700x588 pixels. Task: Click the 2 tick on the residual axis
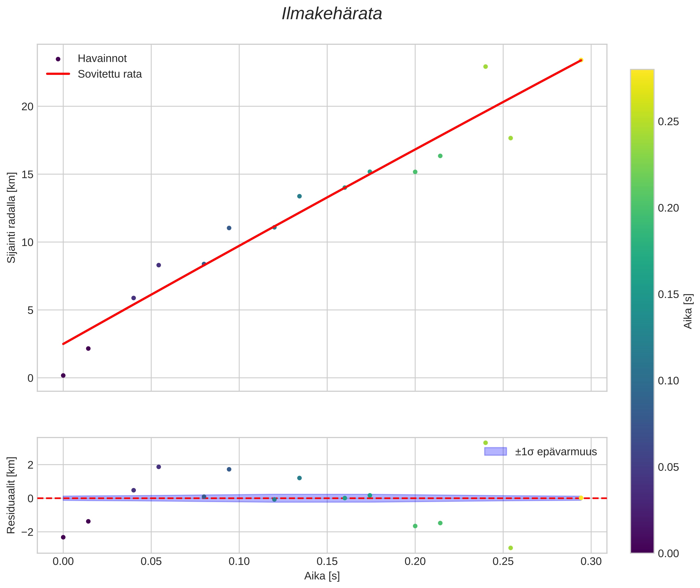(x=31, y=465)
